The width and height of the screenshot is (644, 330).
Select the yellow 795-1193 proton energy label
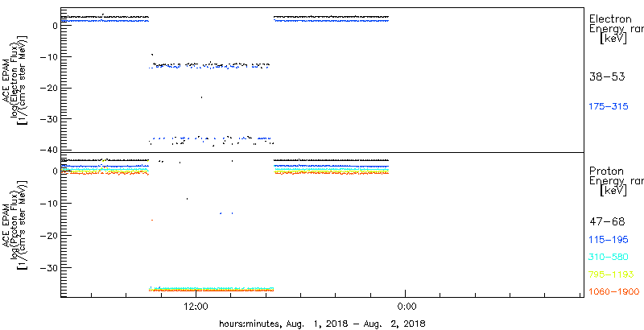[611, 274]
